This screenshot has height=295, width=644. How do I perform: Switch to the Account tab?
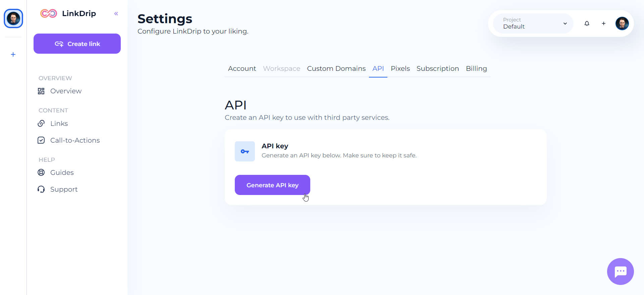(x=242, y=68)
